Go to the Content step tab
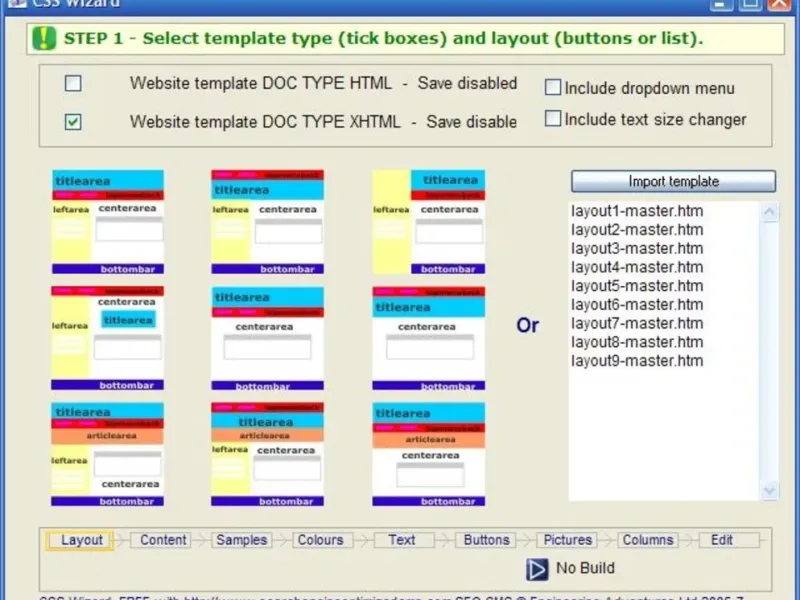 161,540
